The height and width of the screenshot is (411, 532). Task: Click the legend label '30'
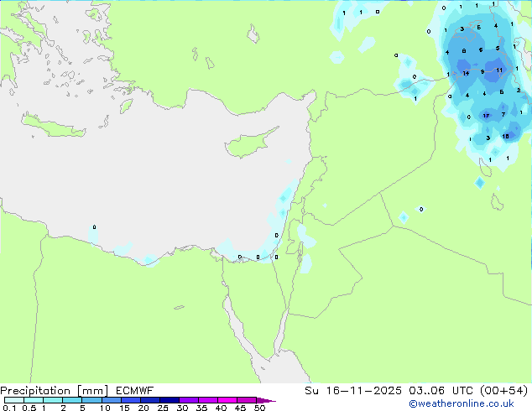(182, 408)
